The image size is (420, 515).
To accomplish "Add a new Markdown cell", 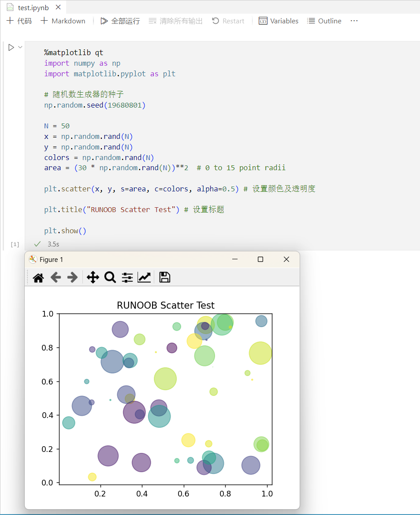I will click(63, 21).
